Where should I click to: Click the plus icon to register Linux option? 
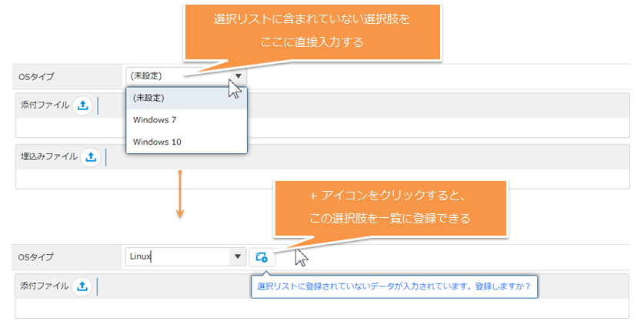coord(262,257)
